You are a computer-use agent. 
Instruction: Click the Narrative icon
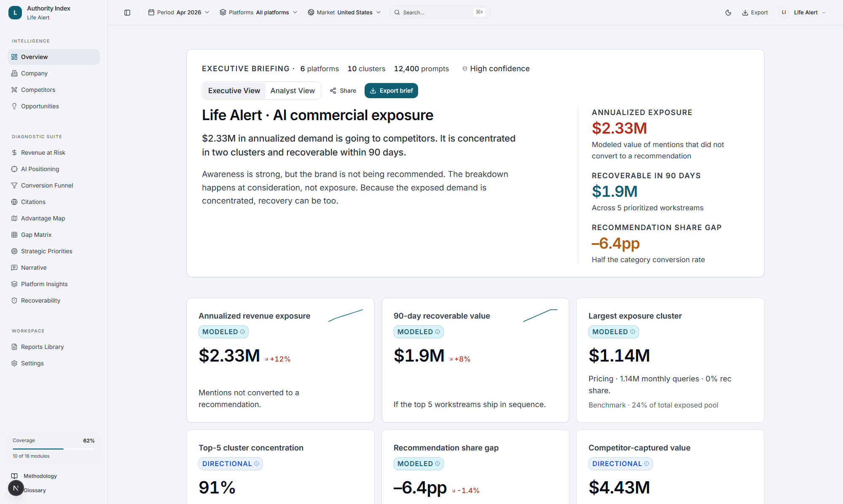click(x=14, y=268)
